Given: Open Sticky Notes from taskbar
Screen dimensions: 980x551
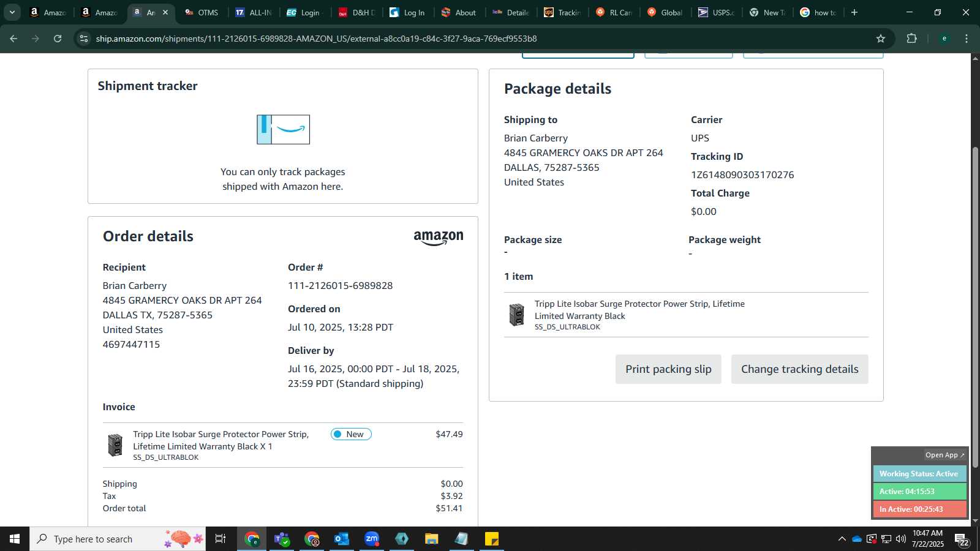Looking at the screenshot, I should point(492,539).
